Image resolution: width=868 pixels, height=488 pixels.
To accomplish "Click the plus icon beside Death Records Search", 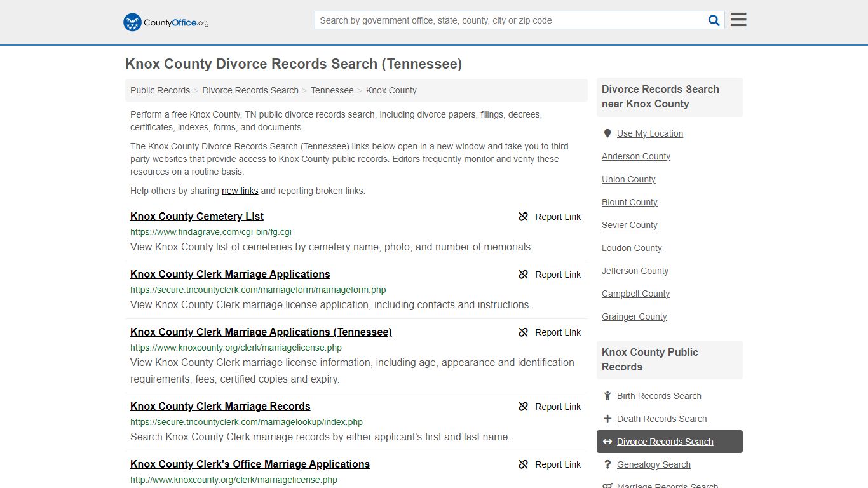I will click(607, 419).
